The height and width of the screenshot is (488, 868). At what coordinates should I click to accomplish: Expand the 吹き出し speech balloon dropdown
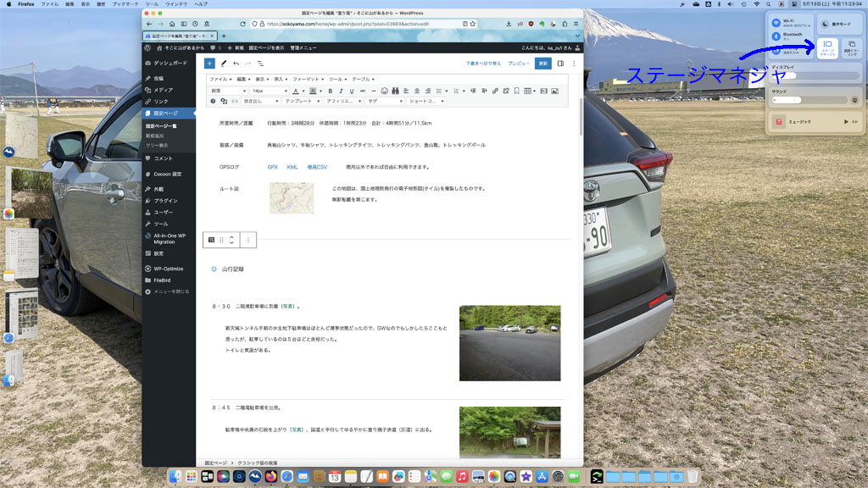point(260,101)
